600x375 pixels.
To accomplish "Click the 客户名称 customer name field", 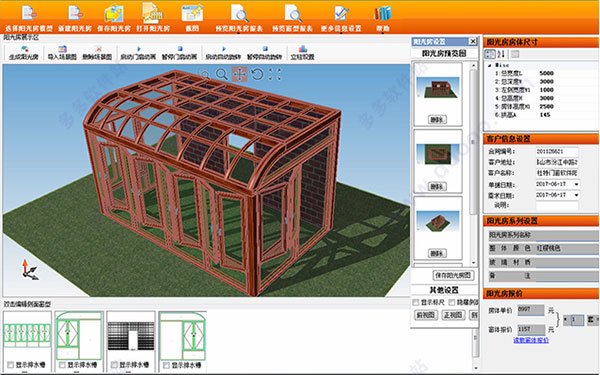I will [x=557, y=173].
